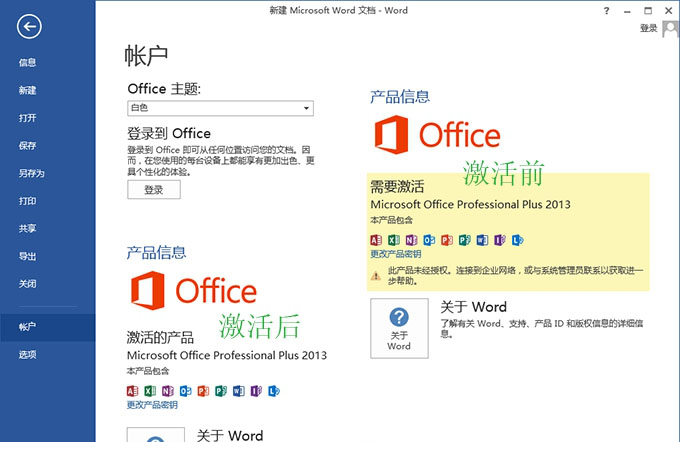680x459 pixels.
Task: Click the 此产品未经授权 warning message
Action: point(516,276)
